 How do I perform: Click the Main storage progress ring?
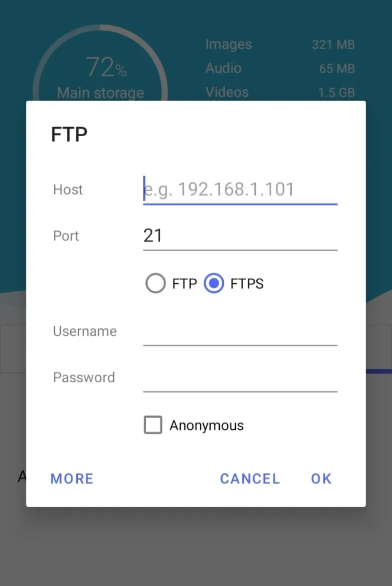click(101, 65)
